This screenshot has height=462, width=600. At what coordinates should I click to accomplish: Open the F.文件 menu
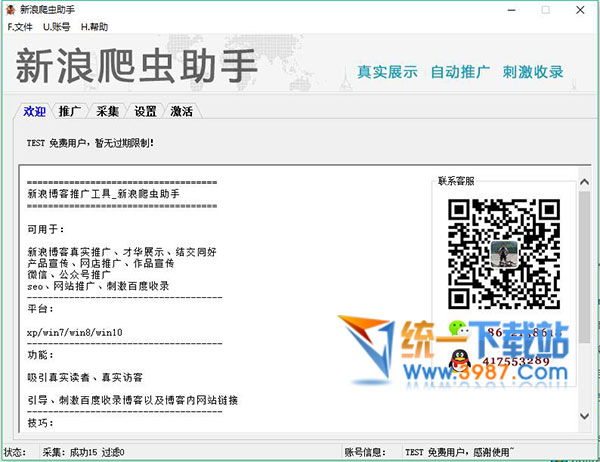coord(20,27)
